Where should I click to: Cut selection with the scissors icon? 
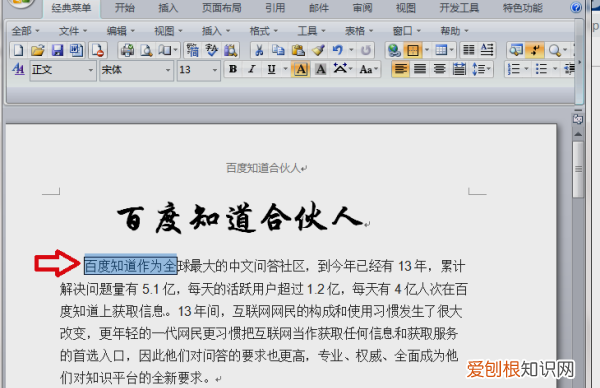[x=259, y=50]
